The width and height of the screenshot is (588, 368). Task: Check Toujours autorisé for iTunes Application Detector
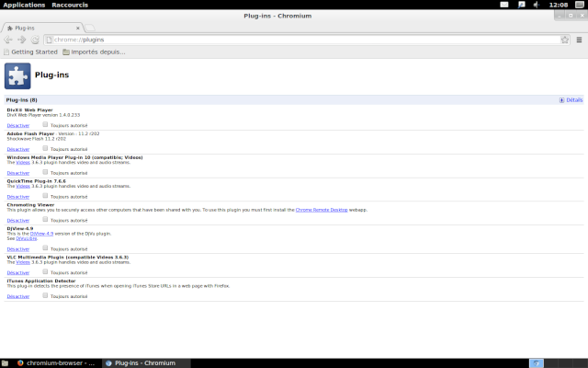(45, 295)
